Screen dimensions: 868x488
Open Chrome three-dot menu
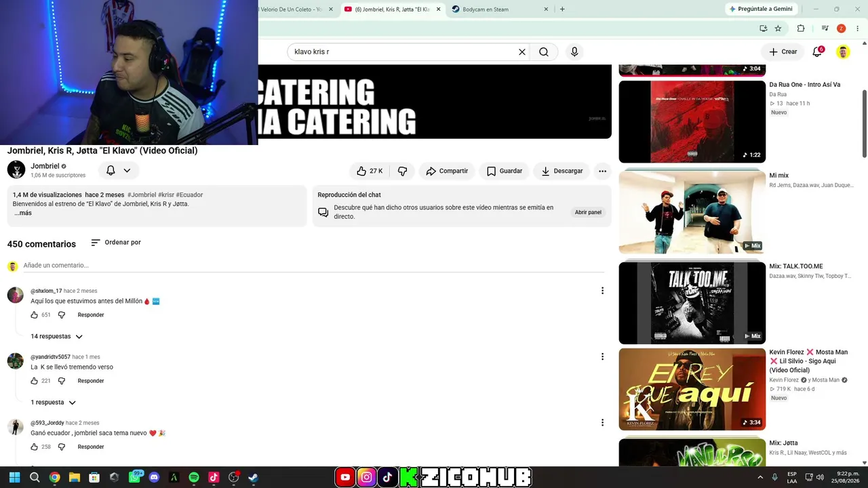point(857,28)
